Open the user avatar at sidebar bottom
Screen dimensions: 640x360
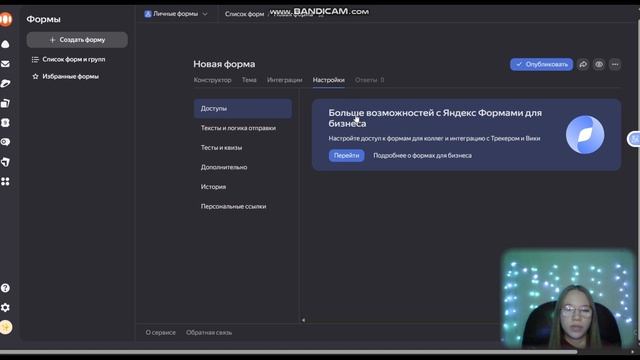pos(6,327)
